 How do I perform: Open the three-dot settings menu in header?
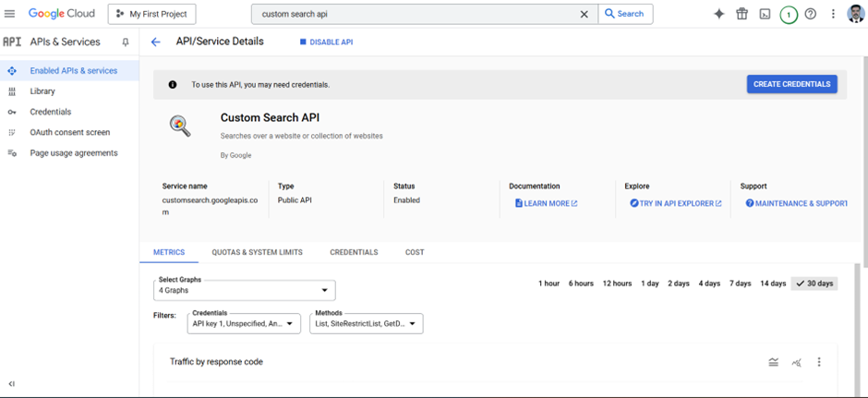tap(833, 15)
